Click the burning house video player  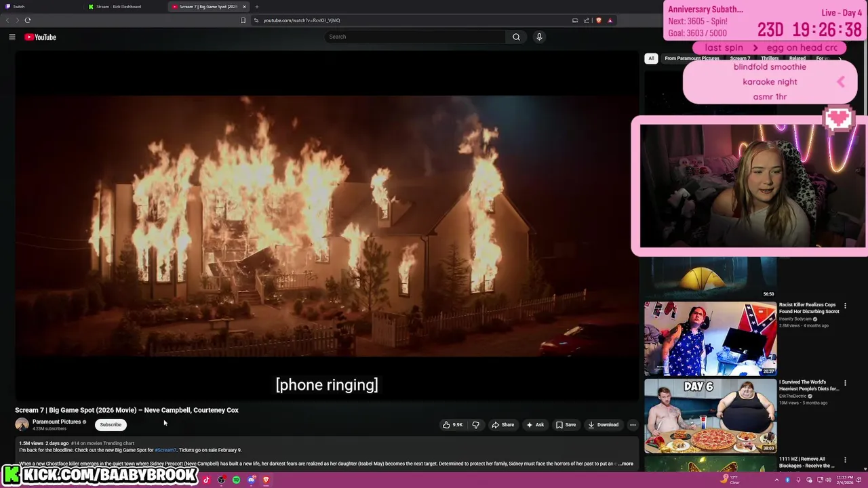click(326, 226)
